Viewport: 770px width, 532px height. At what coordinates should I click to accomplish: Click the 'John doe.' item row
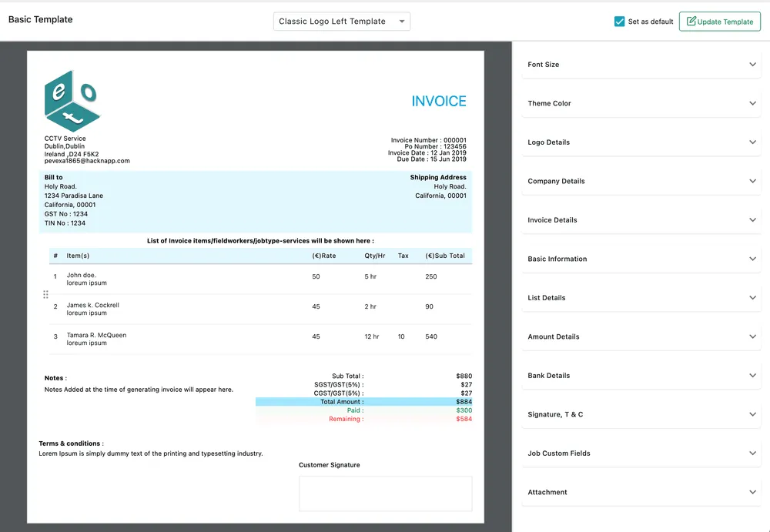click(x=260, y=279)
